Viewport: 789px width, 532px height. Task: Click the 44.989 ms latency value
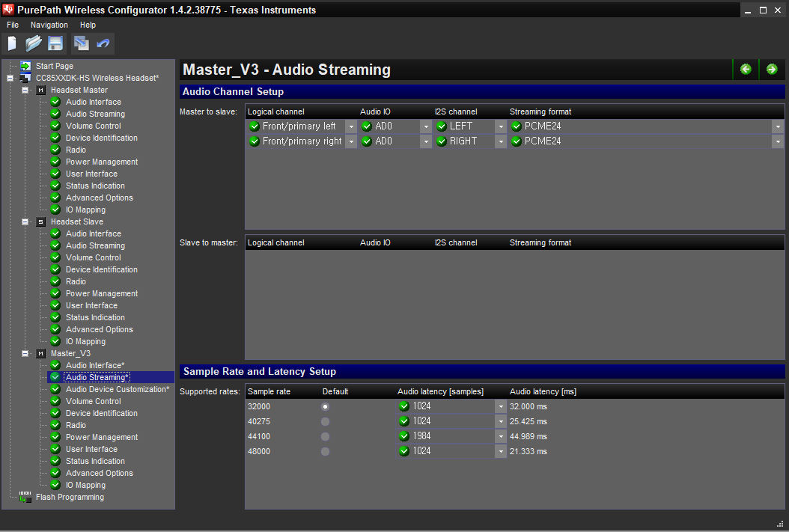tap(528, 436)
